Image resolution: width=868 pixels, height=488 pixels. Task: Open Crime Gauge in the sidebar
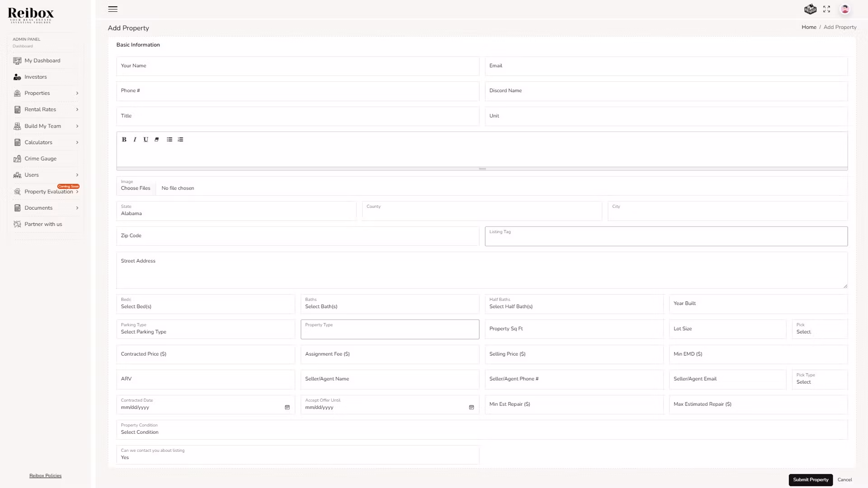(x=40, y=159)
